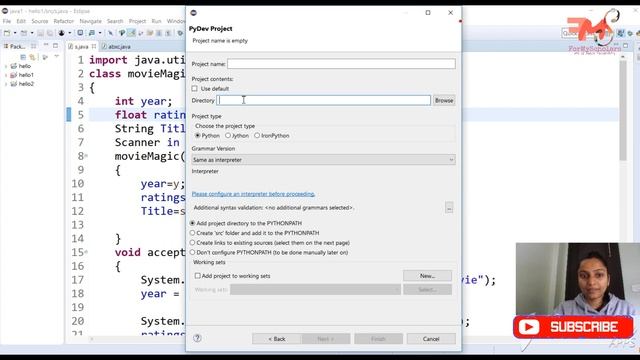Open the Edit menu in Eclipse
The width and height of the screenshot is (640, 360).
click(21, 21)
